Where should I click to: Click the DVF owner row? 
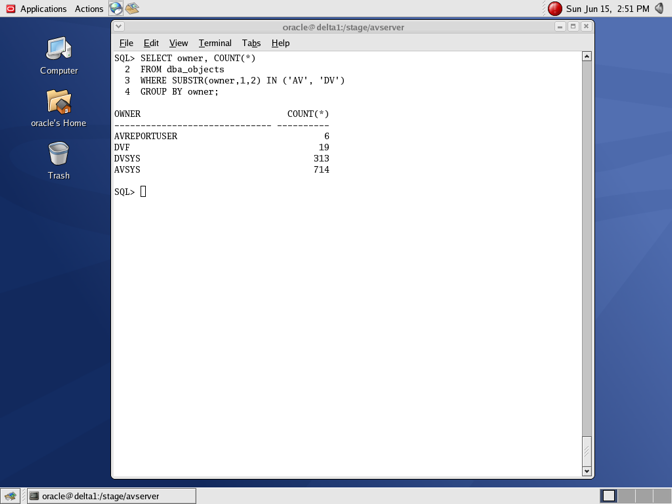222,147
